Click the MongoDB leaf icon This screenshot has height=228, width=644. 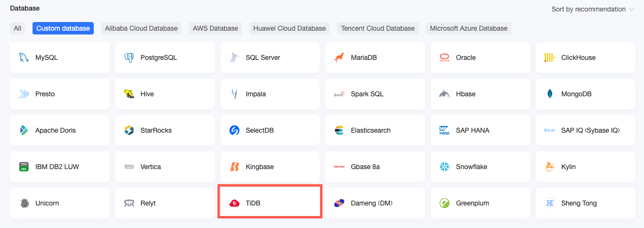tap(549, 94)
